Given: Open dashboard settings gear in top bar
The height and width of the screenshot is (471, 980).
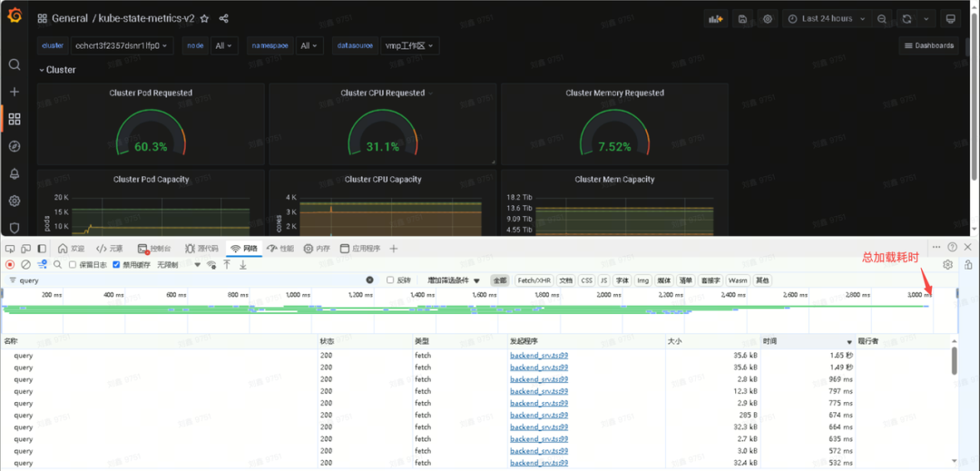Looking at the screenshot, I should (768, 19).
